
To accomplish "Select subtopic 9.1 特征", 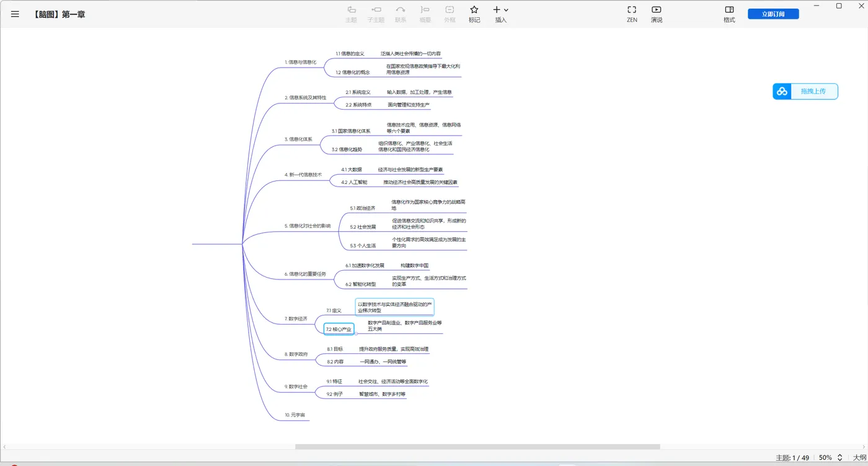I will tap(334, 381).
